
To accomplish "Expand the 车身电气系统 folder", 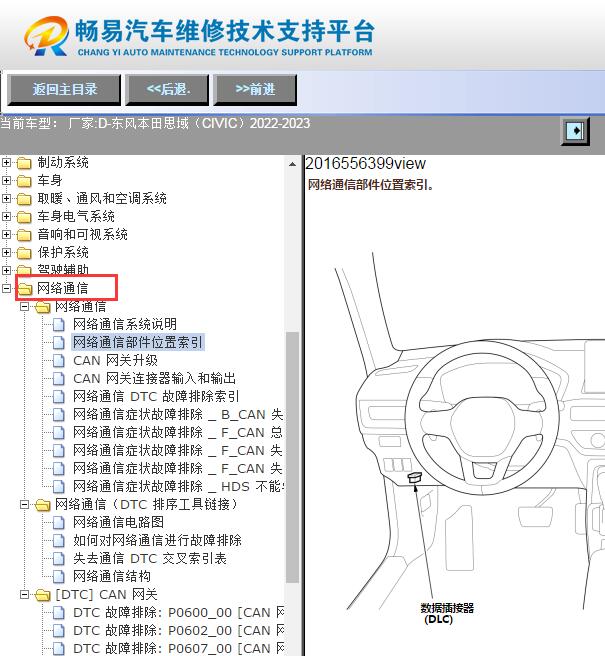I will 6,216.
